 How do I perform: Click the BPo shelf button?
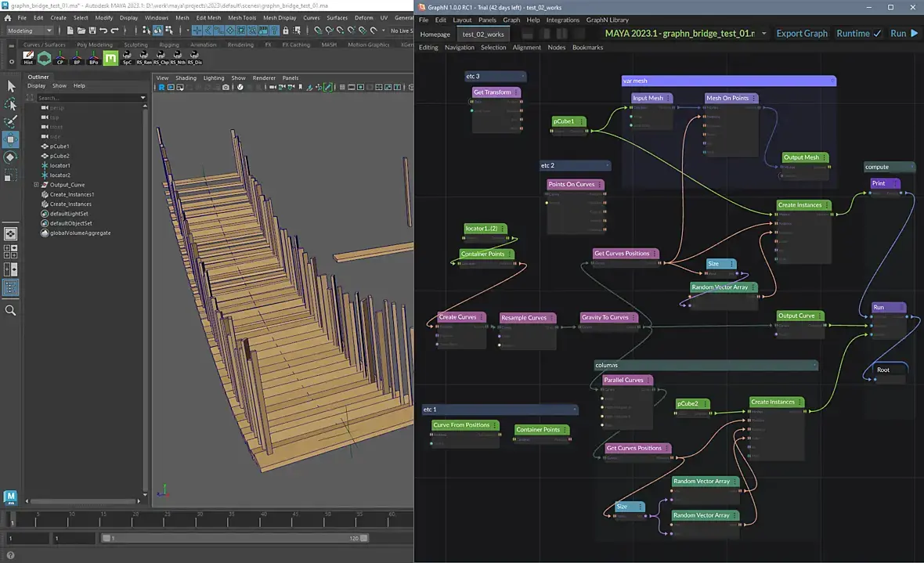[94, 57]
